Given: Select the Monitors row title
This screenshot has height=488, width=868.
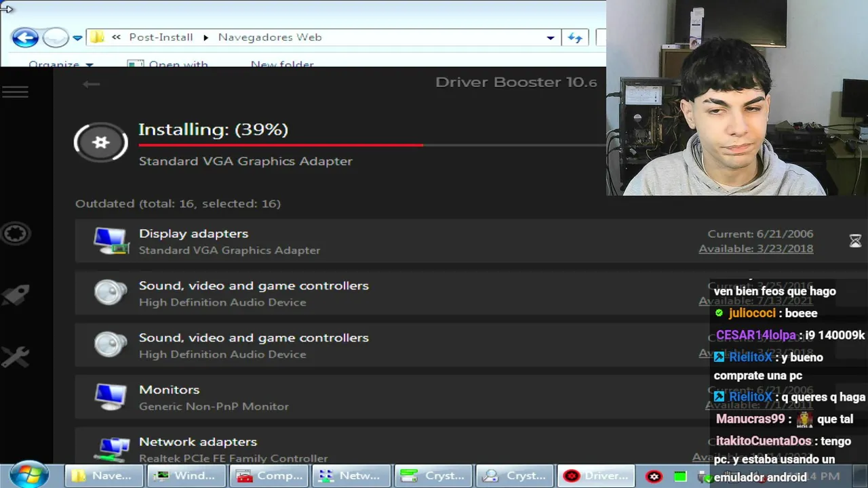Looking at the screenshot, I should coord(169,390).
